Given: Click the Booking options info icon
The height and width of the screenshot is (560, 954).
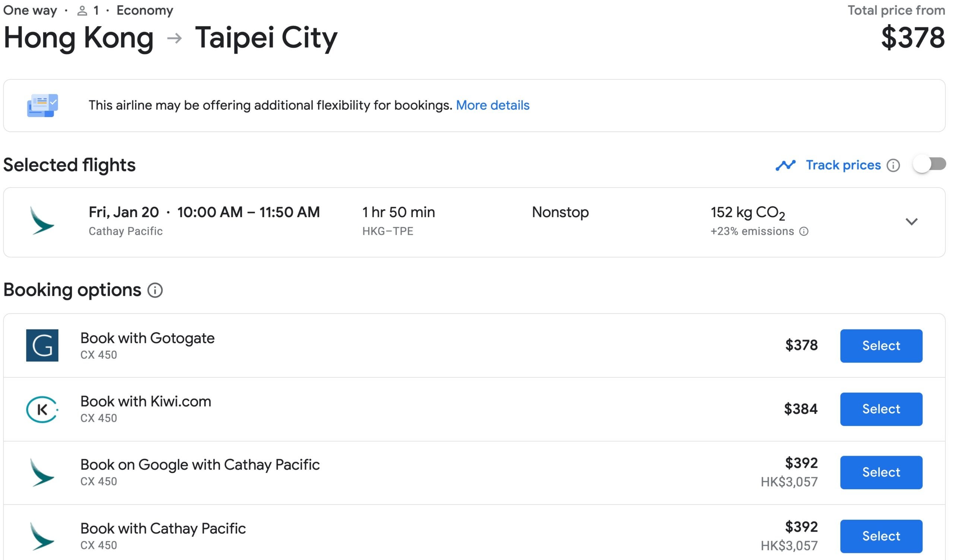Looking at the screenshot, I should tap(155, 290).
